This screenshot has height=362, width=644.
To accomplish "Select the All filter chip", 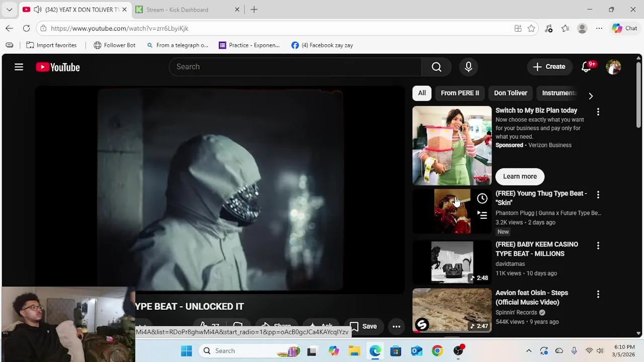I will click(x=422, y=93).
